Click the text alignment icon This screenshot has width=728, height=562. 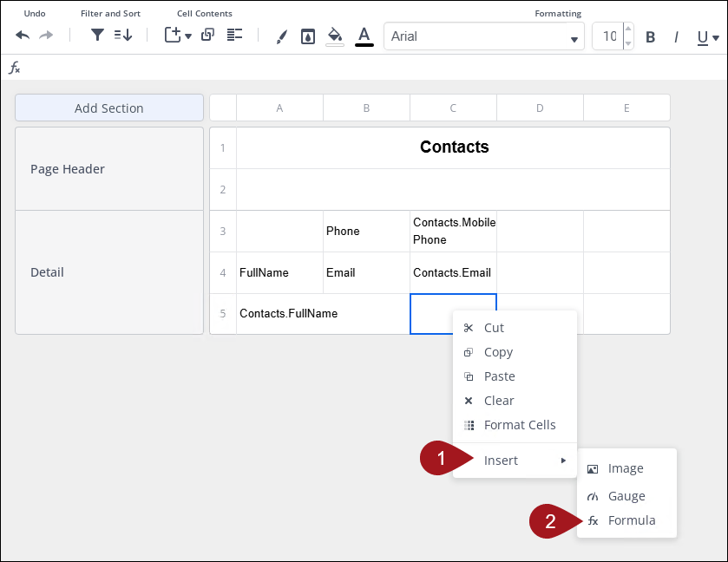point(234,35)
